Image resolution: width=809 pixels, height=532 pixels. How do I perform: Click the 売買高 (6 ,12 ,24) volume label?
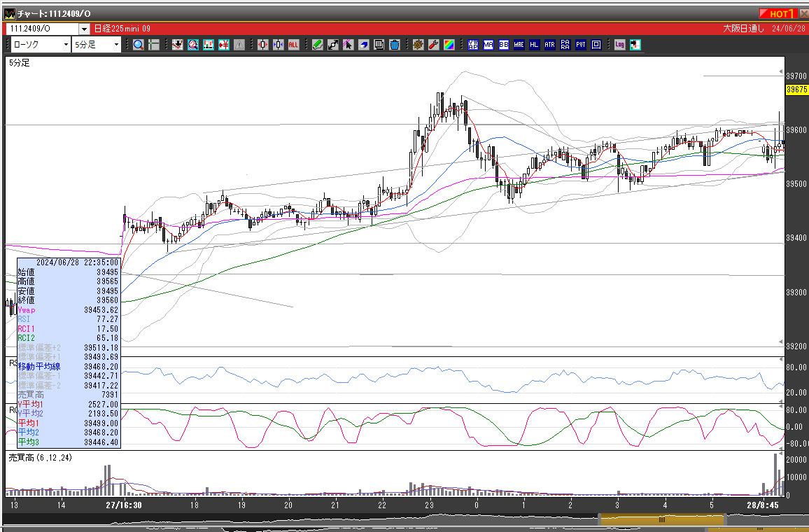41,458
